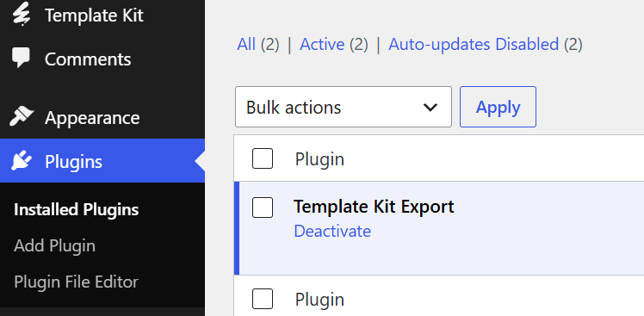644x316 pixels.
Task: Click the Plugins plug icon
Action: [22, 161]
